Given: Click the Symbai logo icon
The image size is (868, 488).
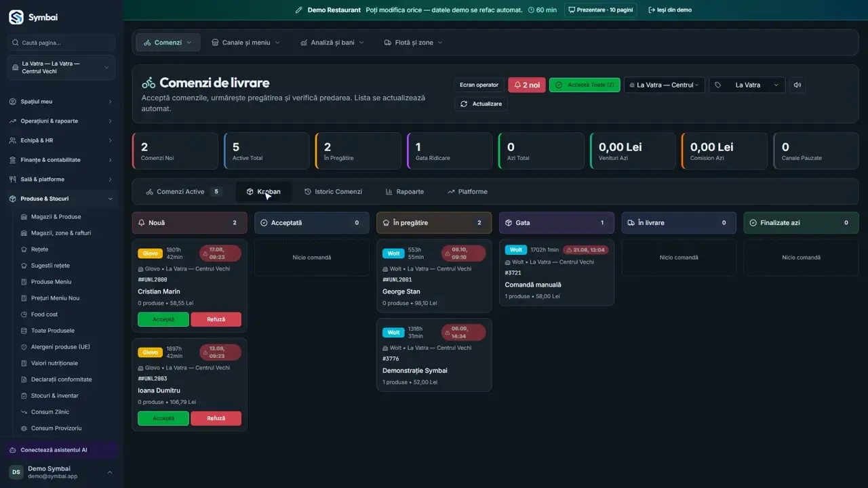Looking at the screenshot, I should point(16,18).
